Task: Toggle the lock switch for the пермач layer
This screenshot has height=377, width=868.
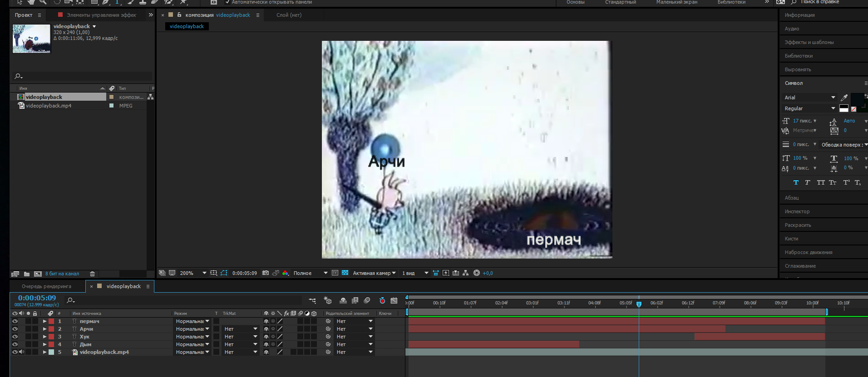Action: [35, 321]
